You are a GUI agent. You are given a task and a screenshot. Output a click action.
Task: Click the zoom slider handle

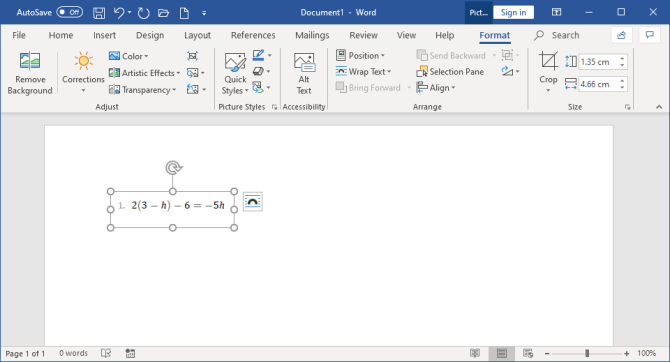pos(587,353)
